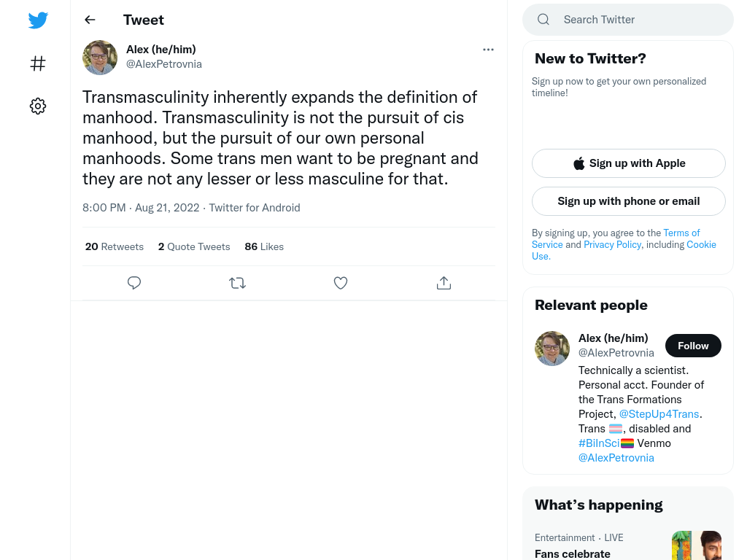Screen dimensions: 747x560
Task: Click the retweet arrows icon
Action: click(237, 283)
